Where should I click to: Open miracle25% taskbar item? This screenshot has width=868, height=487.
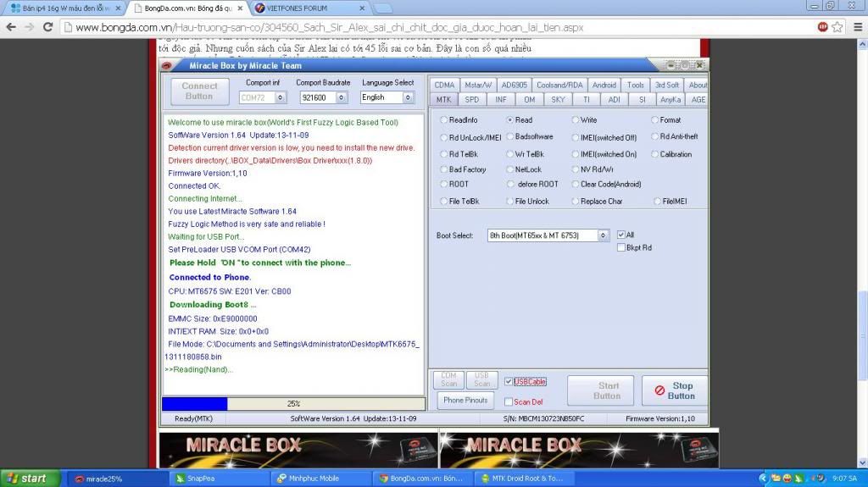119,479
